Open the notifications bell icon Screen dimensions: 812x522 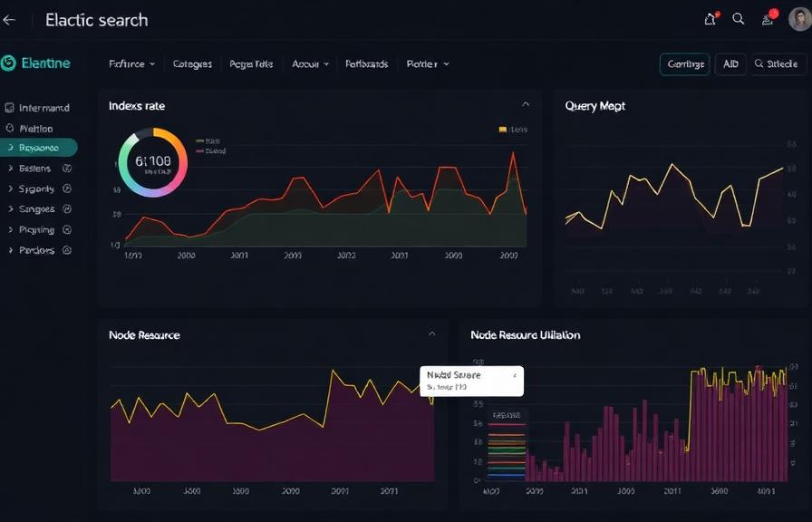pos(710,17)
